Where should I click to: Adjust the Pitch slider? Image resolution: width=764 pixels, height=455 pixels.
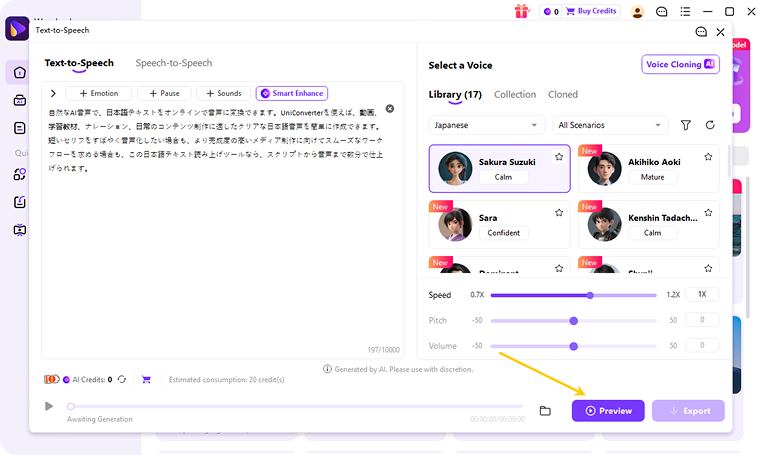573,321
